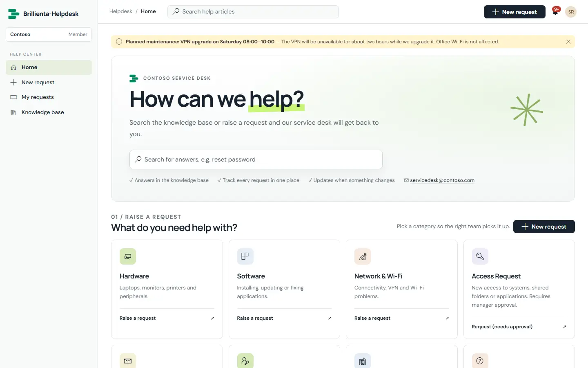Screen dimensions: 588x368
Task: Select Home in the sidebar
Action: click(x=49, y=67)
